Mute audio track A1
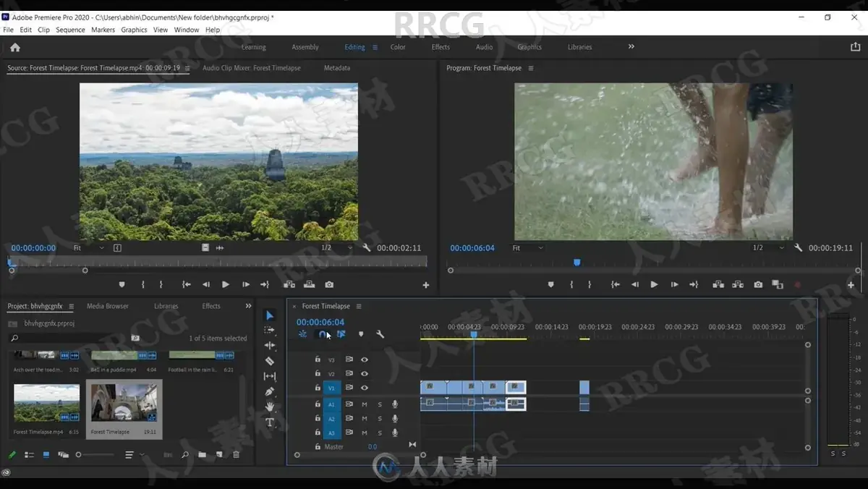Image resolution: width=868 pixels, height=489 pixels. click(x=365, y=404)
